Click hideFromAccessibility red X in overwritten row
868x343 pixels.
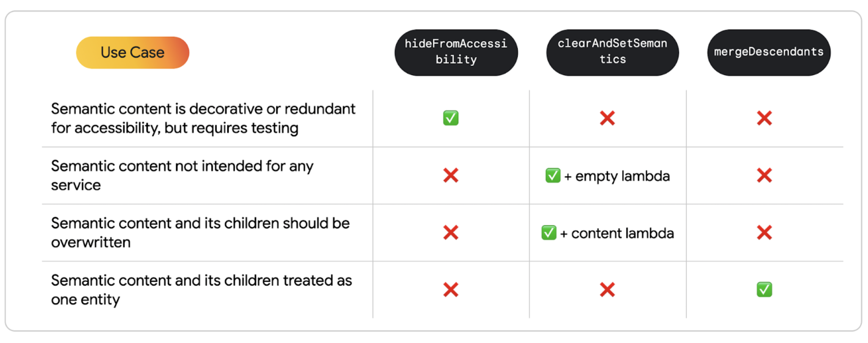[450, 233]
